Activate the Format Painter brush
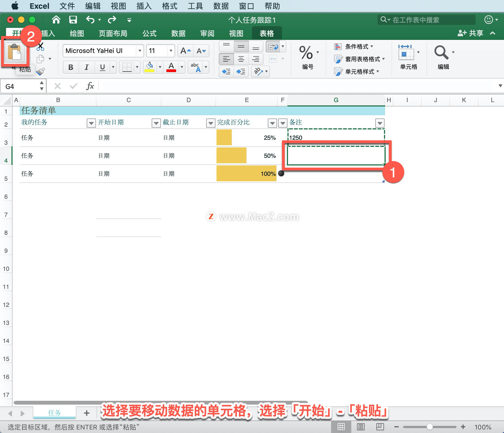The image size is (504, 433). click(40, 72)
